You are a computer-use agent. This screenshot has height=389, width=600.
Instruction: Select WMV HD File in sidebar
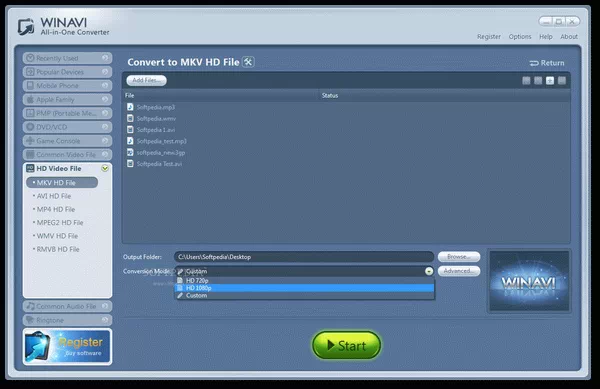[57, 236]
